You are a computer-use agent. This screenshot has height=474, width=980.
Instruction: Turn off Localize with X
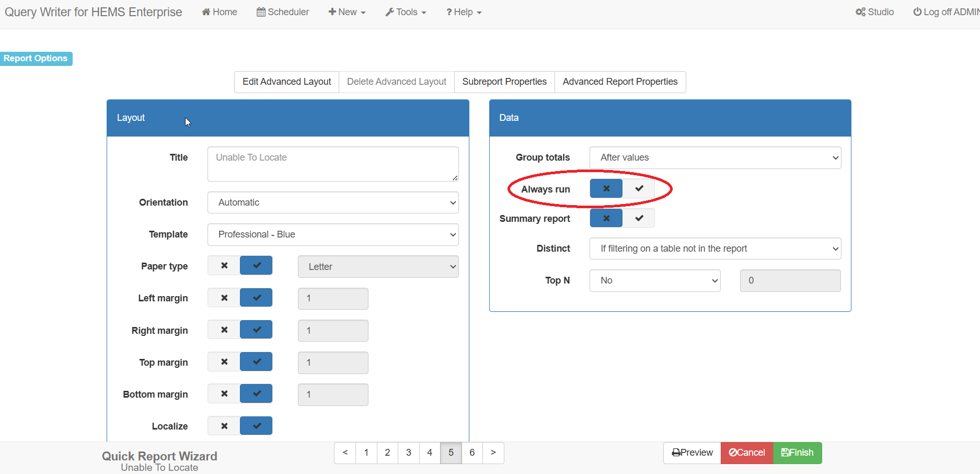[x=224, y=426]
